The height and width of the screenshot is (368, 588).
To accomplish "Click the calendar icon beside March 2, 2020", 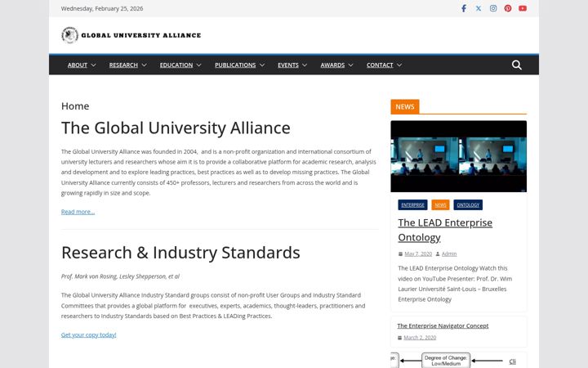I will point(399,338).
